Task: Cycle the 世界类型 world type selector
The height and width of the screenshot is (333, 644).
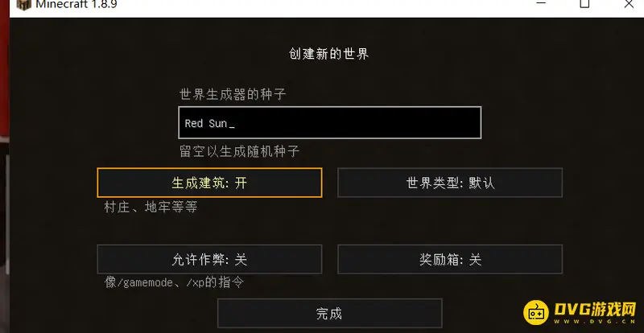Action: pos(449,183)
